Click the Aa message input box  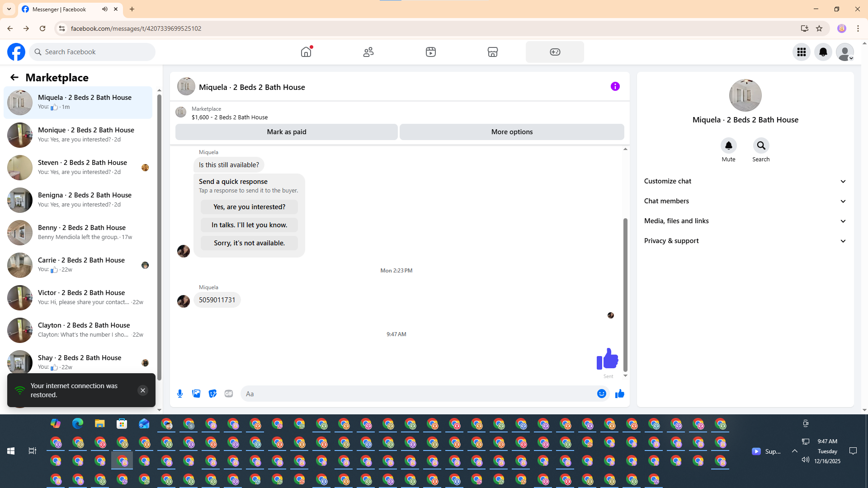pyautogui.click(x=418, y=394)
